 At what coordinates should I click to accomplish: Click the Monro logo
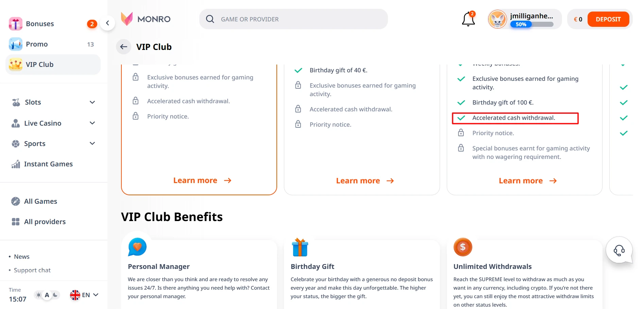click(x=146, y=19)
